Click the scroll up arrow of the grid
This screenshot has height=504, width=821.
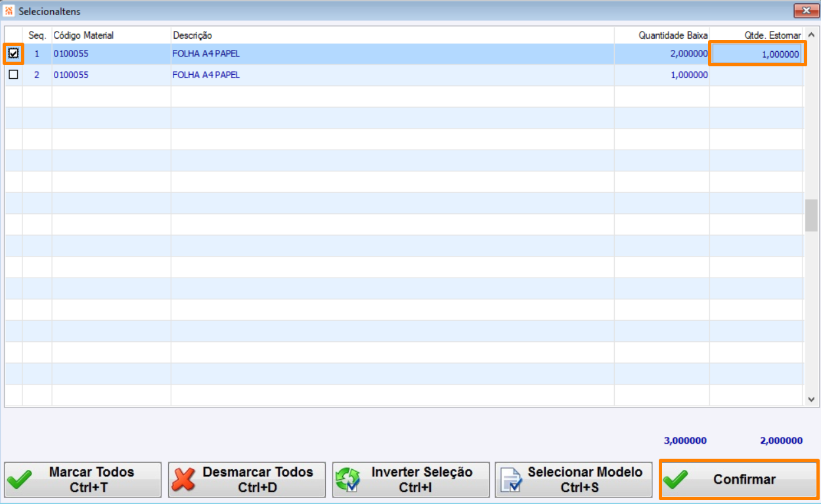tap(811, 35)
